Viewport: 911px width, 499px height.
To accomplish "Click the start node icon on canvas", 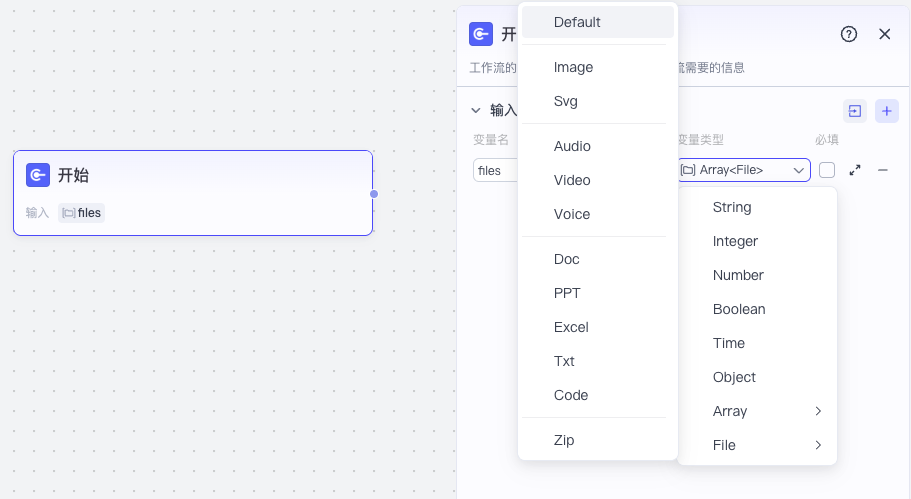I will coord(38,175).
